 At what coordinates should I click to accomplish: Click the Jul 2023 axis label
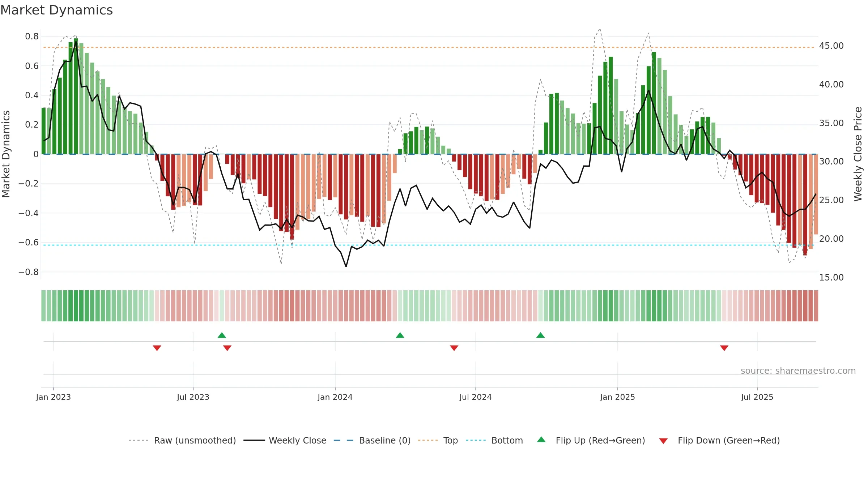click(193, 397)
